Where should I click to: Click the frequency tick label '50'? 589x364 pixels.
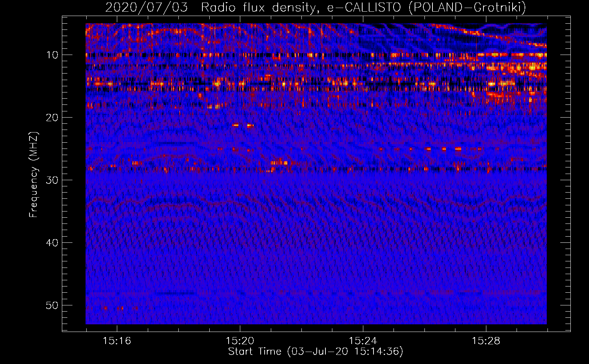coord(52,305)
